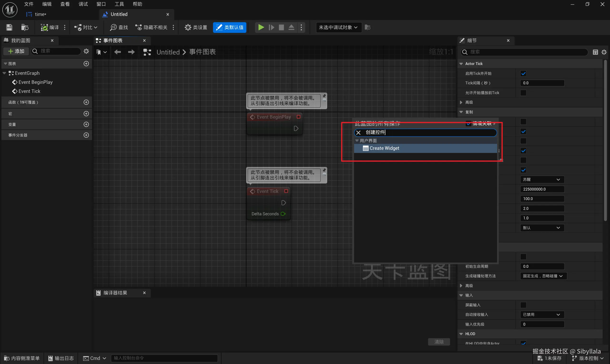Viewport: 610px width, 364px height.
Task: Select Create Widget from search results
Action: coord(384,148)
